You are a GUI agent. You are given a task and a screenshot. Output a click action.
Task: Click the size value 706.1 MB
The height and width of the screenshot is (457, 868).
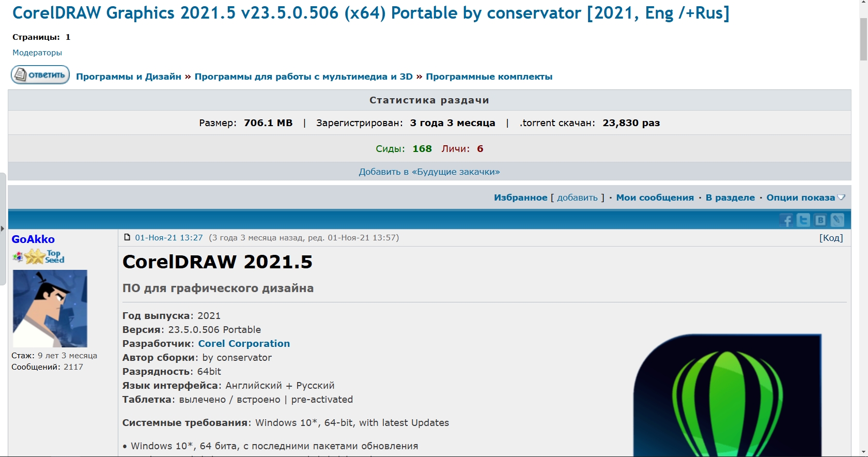pos(268,123)
